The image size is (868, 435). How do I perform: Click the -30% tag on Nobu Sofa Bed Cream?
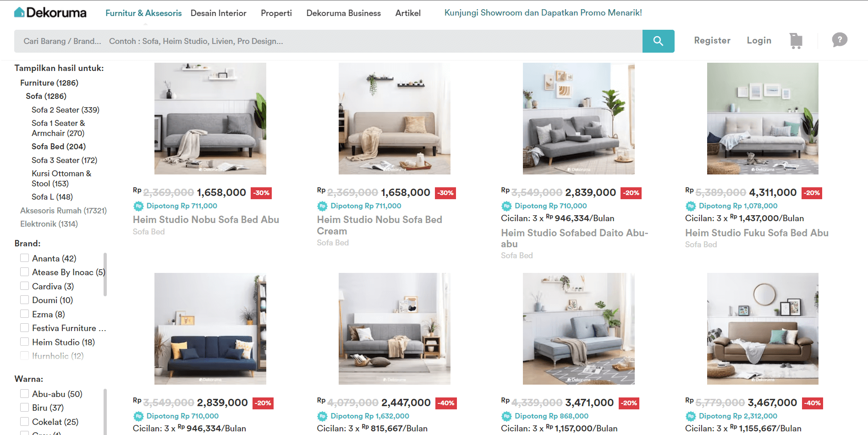pyautogui.click(x=445, y=193)
